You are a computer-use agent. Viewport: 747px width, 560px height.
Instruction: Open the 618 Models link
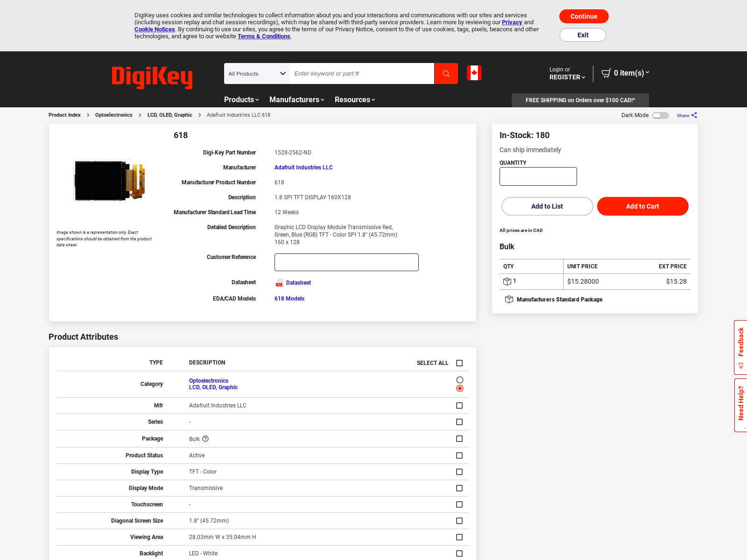(289, 299)
